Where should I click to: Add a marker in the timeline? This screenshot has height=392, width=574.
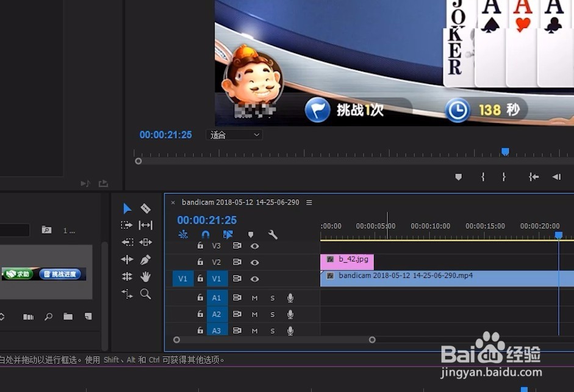[251, 234]
